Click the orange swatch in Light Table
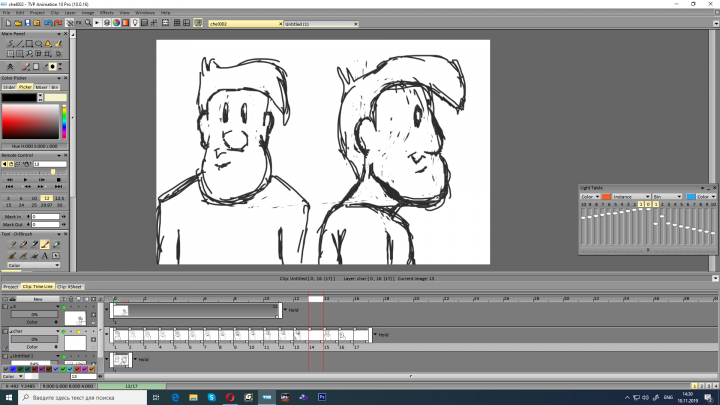Viewport: 720px width, 405px height. [606, 197]
